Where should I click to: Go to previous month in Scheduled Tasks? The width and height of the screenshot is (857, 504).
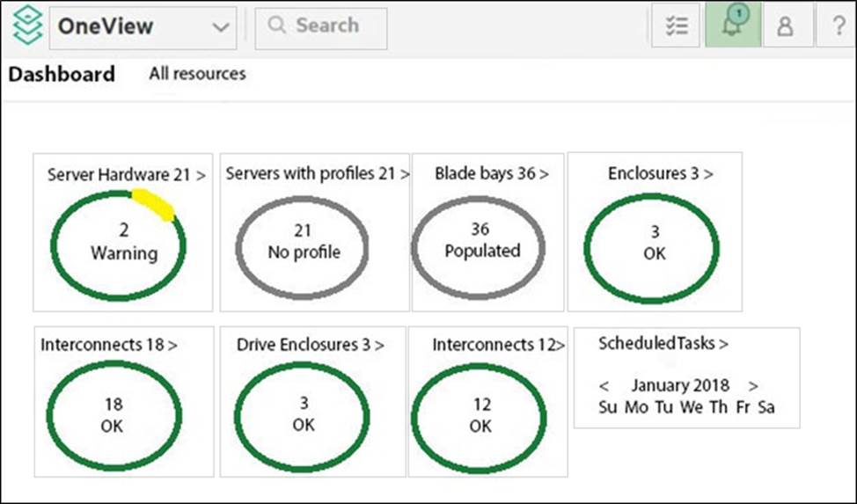604,385
